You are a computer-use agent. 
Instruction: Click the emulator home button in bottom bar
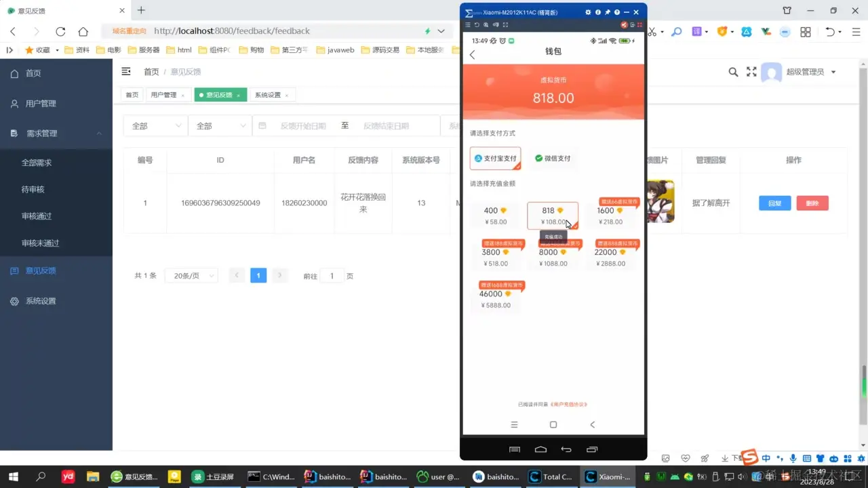(x=540, y=449)
